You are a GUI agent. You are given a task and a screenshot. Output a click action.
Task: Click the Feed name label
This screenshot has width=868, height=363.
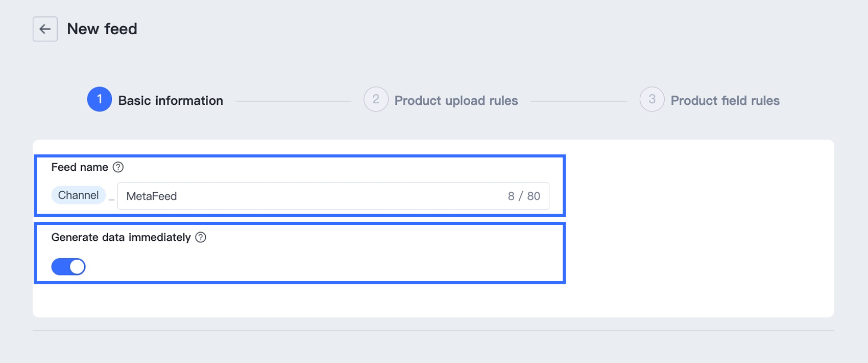[x=80, y=167]
